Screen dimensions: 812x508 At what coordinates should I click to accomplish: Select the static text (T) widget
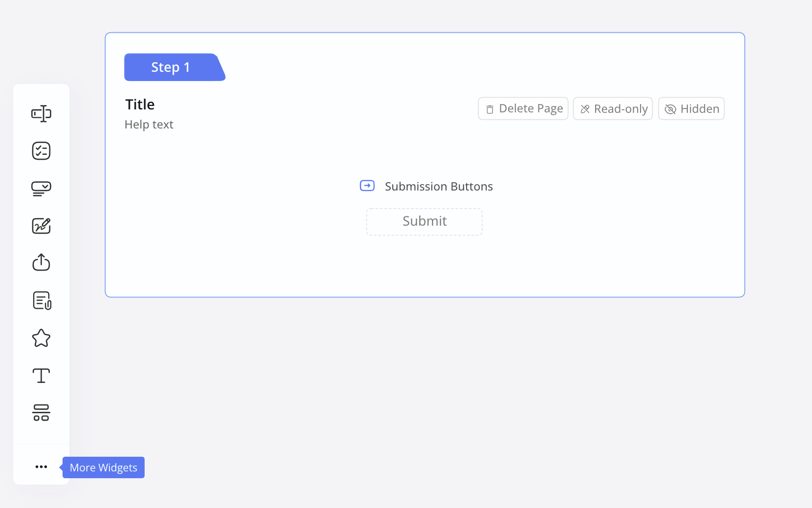pos(41,376)
